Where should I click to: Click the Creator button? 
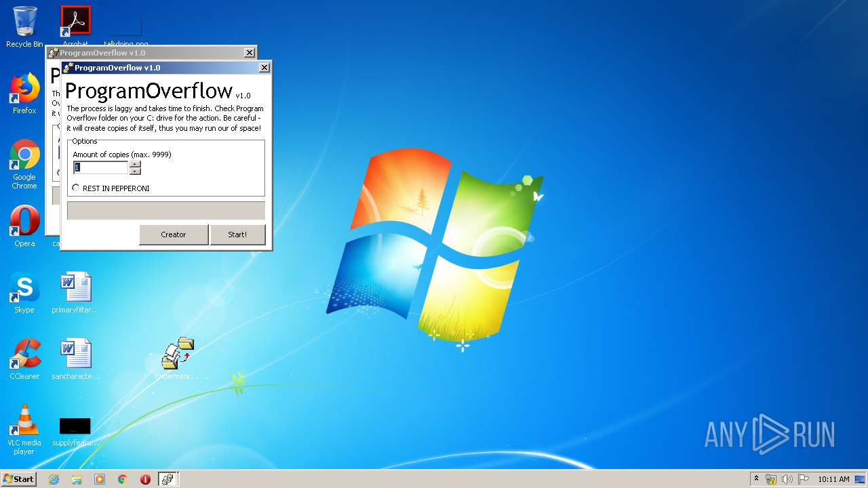click(174, 235)
